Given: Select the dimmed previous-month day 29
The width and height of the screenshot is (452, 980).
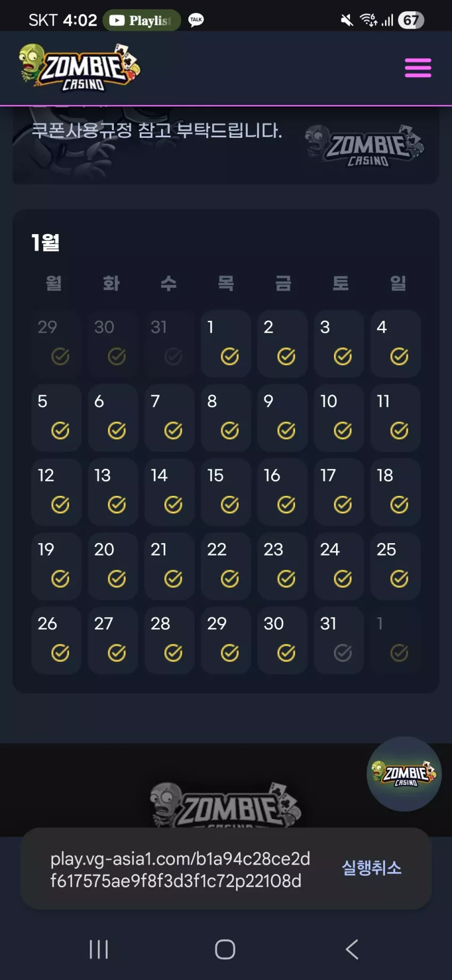Looking at the screenshot, I should tap(56, 344).
